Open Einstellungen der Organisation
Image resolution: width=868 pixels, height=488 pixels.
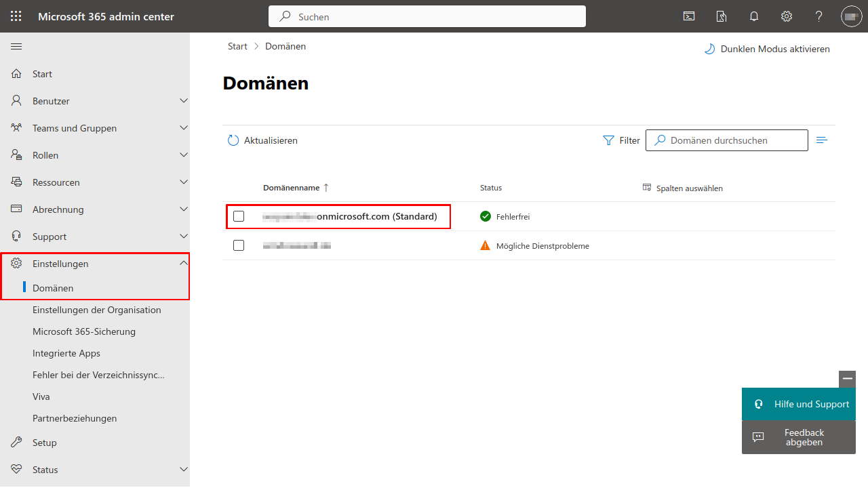pyautogui.click(x=97, y=310)
